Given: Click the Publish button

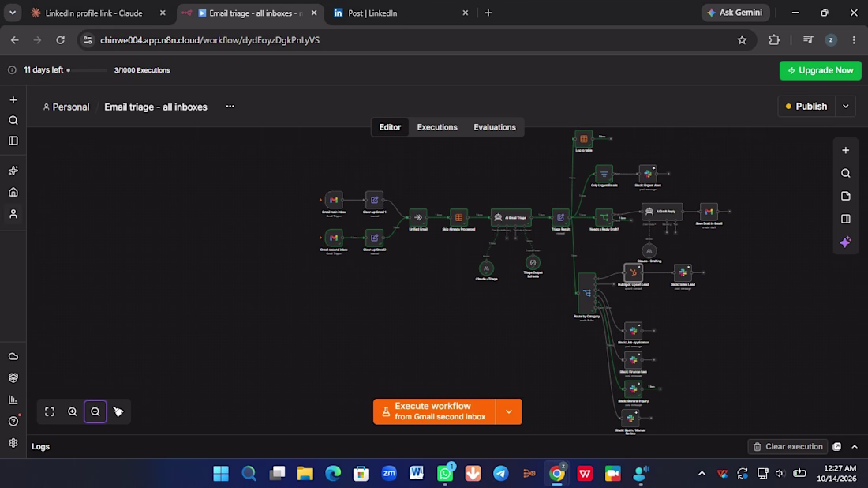Looking at the screenshot, I should 806,107.
